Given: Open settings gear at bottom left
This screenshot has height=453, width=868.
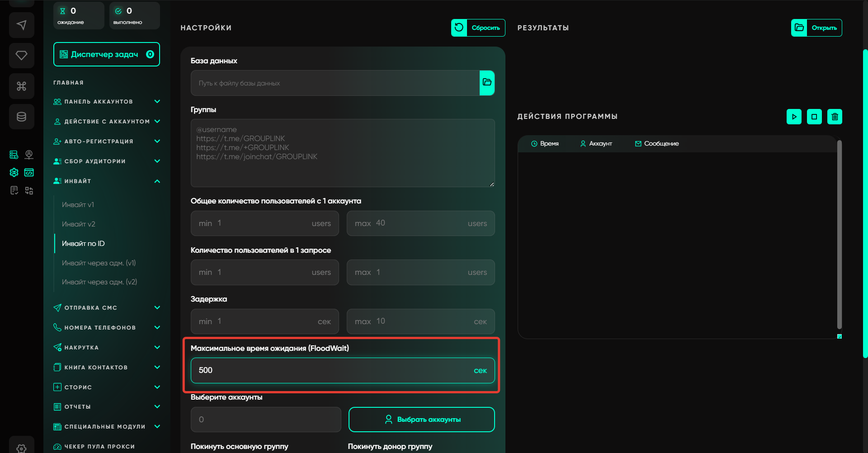Looking at the screenshot, I should [21, 448].
